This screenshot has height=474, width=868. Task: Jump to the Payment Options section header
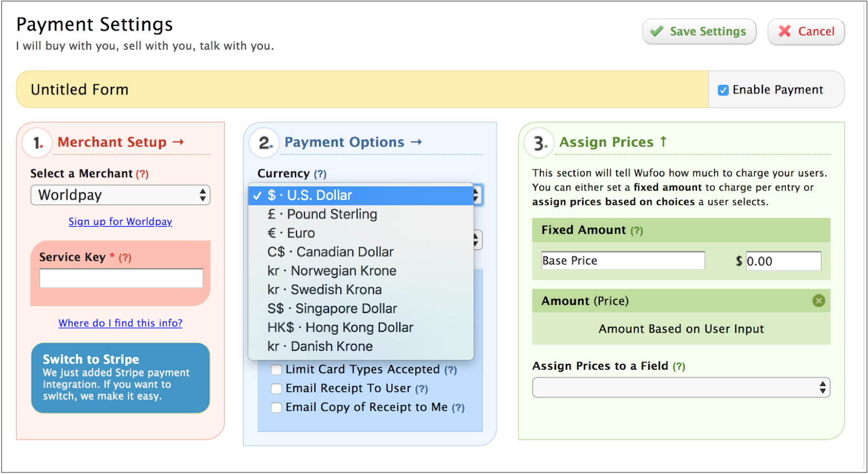[x=343, y=142]
